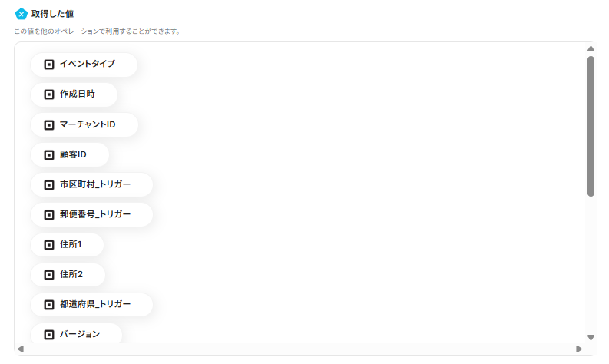Click the scroll left arrow
The height and width of the screenshot is (364, 609).
pyautogui.click(x=21, y=349)
